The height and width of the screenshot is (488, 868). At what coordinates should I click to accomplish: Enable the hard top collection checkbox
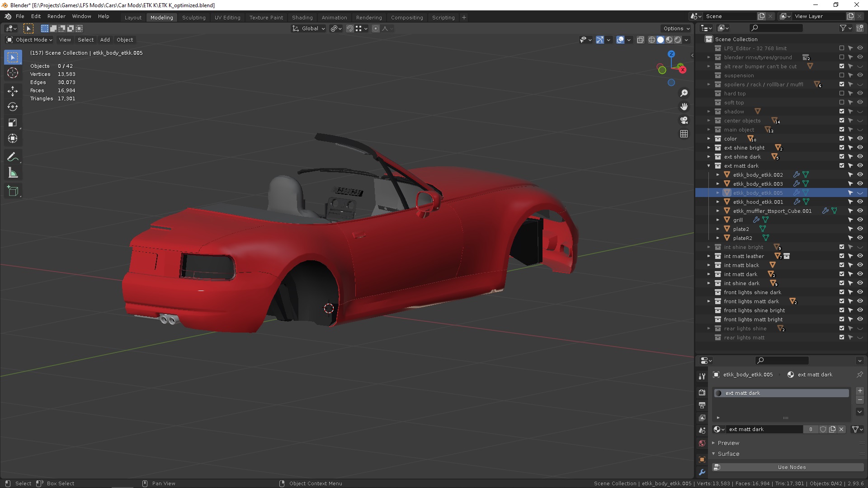(x=841, y=94)
